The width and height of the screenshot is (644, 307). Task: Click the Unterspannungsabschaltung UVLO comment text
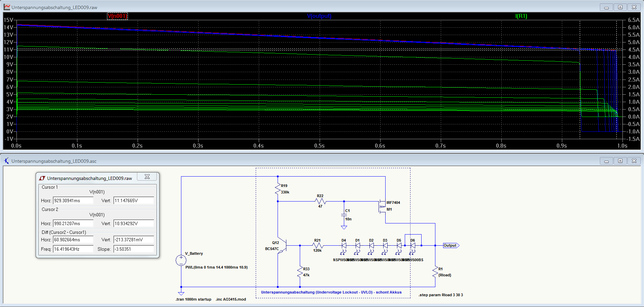331,292
